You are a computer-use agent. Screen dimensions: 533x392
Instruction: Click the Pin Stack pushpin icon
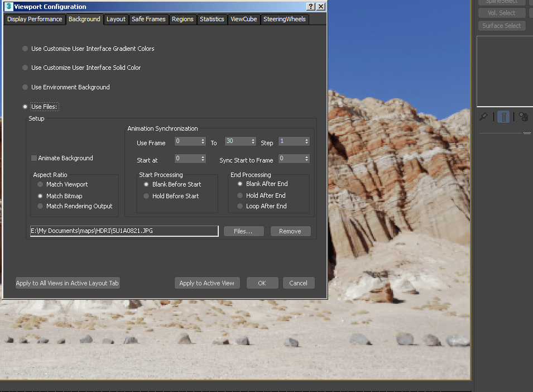(x=483, y=117)
